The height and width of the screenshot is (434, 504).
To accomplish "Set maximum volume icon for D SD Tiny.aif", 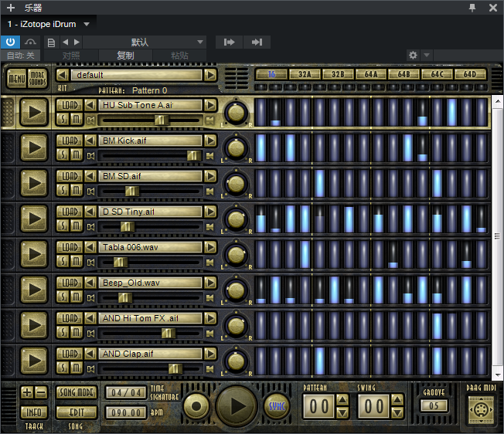I will point(210,227).
